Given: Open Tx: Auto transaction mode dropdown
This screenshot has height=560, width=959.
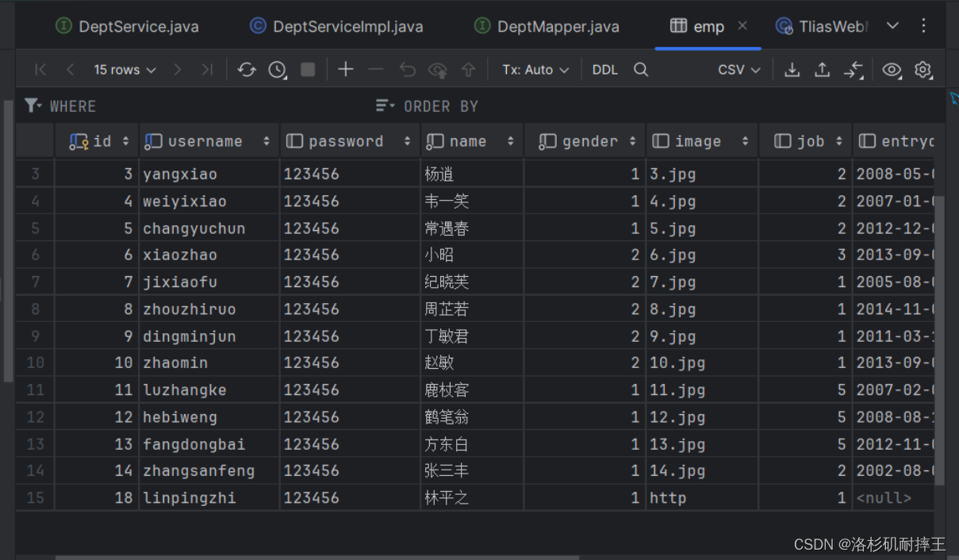Looking at the screenshot, I should (x=535, y=70).
